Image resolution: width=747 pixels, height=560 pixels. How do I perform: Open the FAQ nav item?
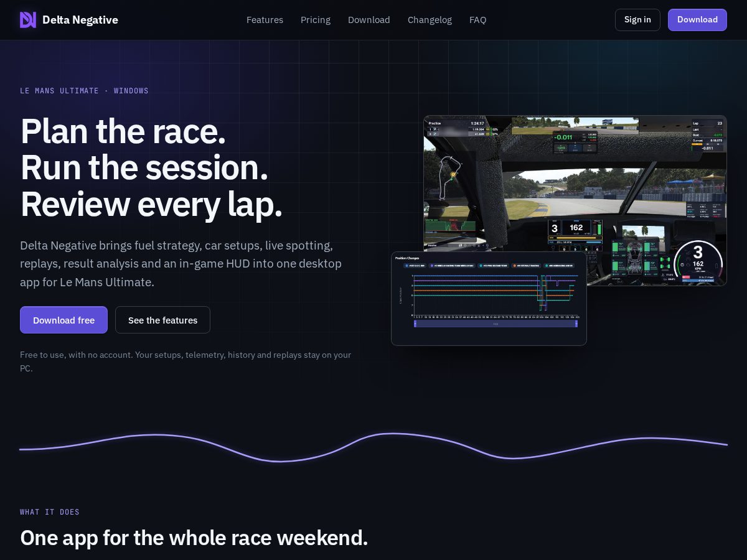[x=478, y=20]
